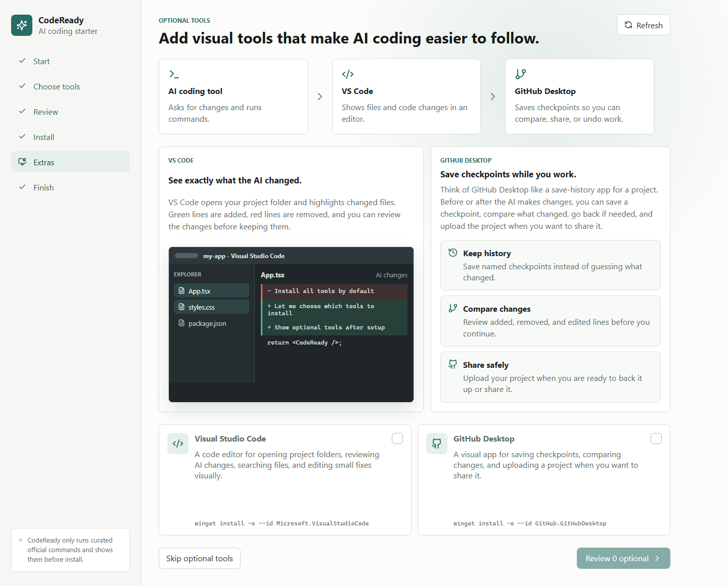Select the Compare changes card
The height and width of the screenshot is (586, 728).
point(551,321)
